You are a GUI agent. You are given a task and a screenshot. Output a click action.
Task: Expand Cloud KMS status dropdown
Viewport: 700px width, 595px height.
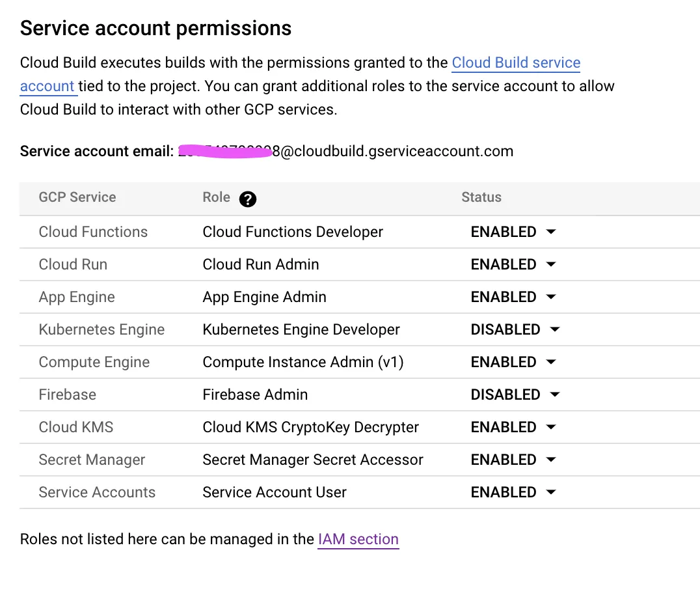(513, 427)
